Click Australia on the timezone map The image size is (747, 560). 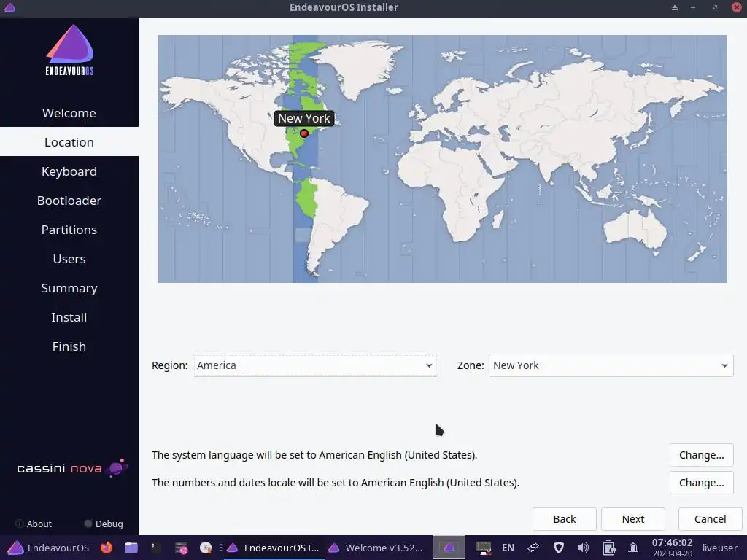[x=635, y=230]
